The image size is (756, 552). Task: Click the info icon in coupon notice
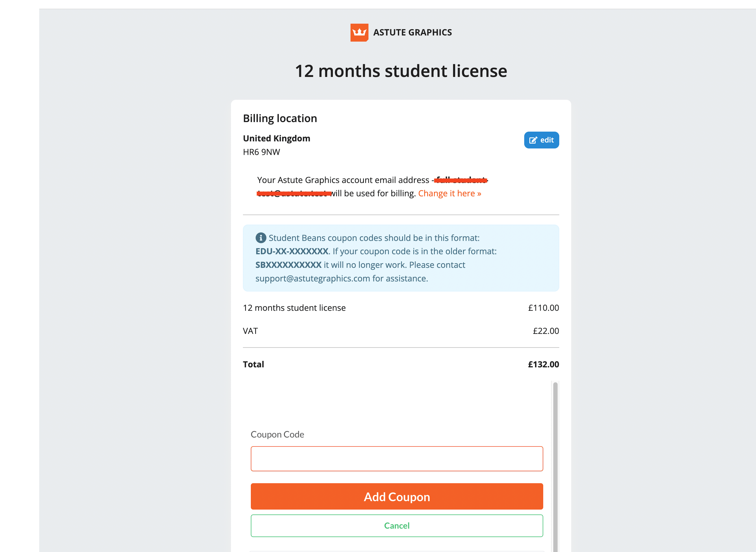(261, 238)
